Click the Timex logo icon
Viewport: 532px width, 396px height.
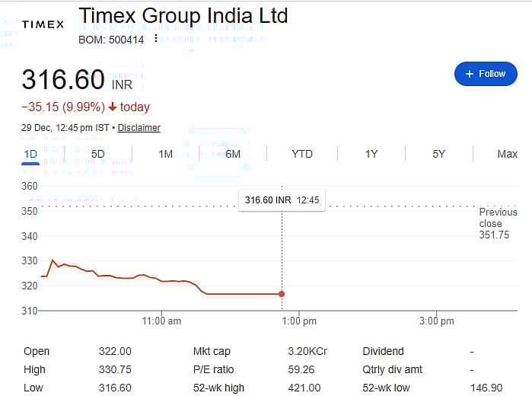pyautogui.click(x=43, y=24)
